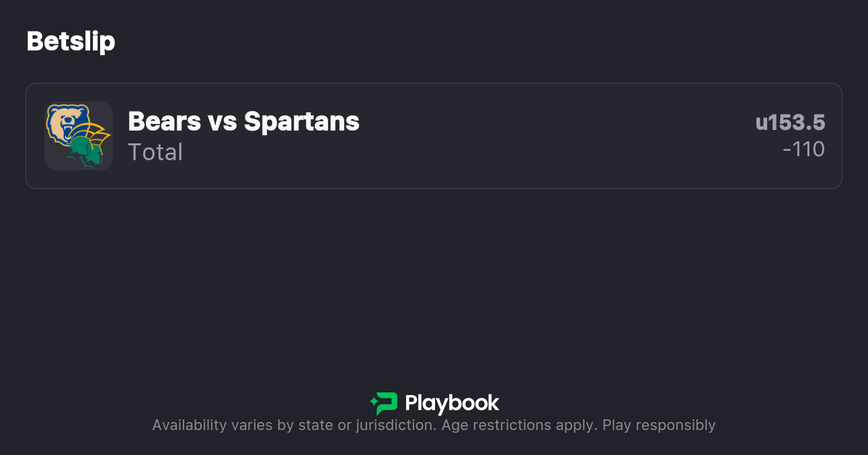Click the Play responsibly text
The image size is (868, 455).
click(658, 425)
